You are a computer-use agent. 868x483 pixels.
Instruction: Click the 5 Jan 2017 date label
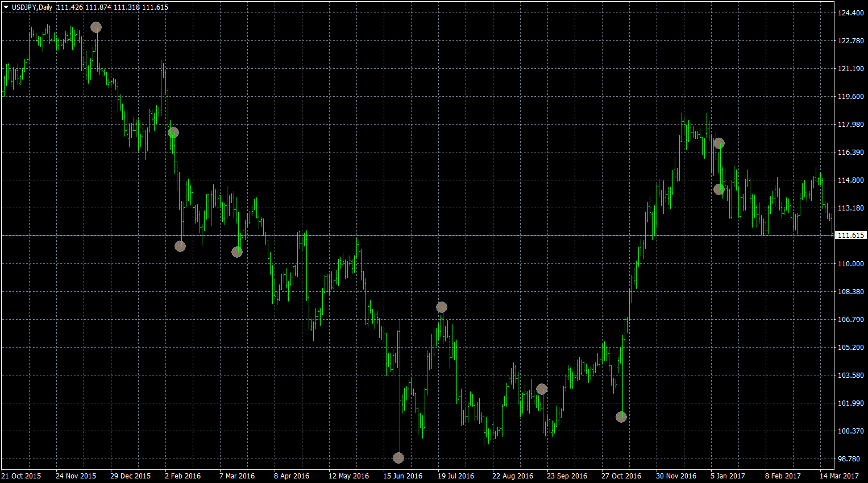coord(728,476)
